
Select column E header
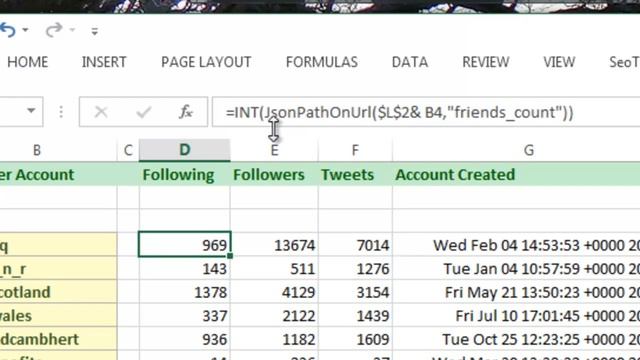pos(274,150)
